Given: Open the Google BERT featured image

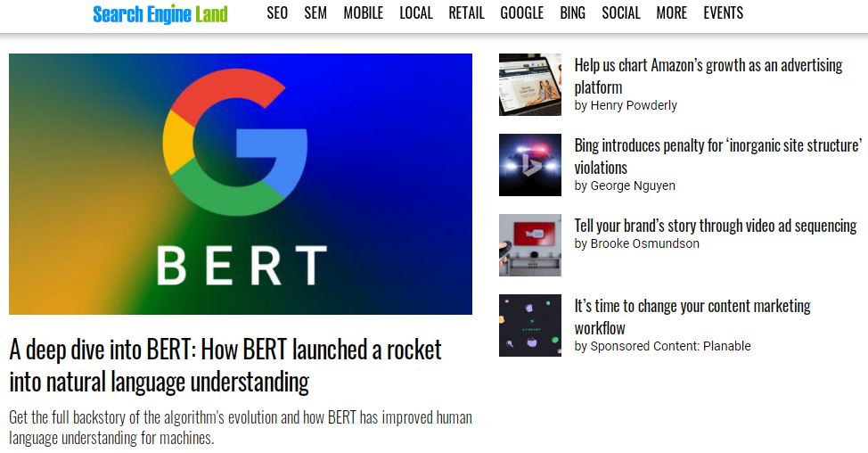Looking at the screenshot, I should coord(241,184).
